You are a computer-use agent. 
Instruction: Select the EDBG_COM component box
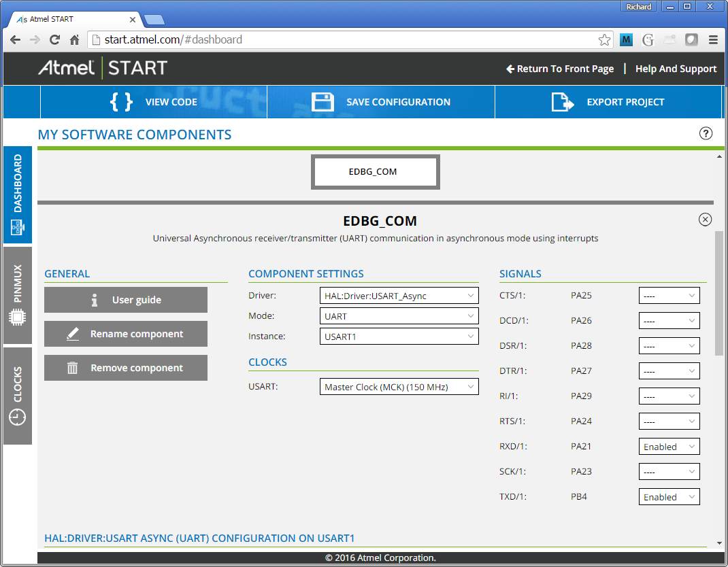coord(375,172)
